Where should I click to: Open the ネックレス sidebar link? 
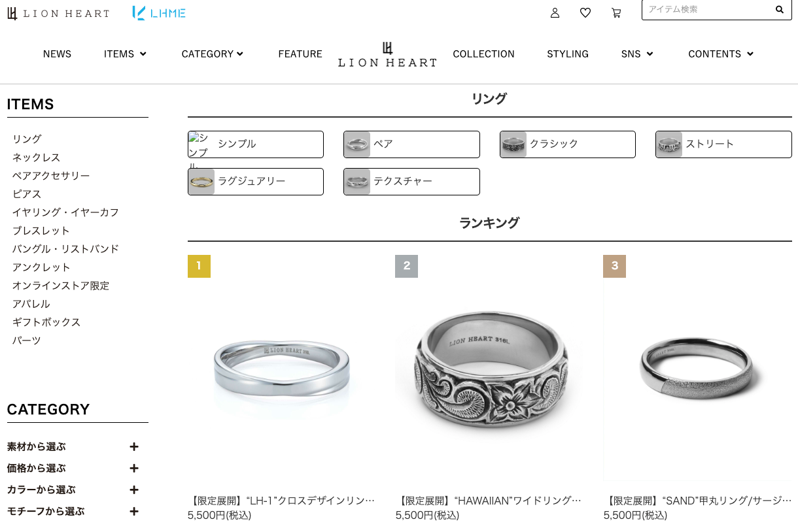point(36,158)
